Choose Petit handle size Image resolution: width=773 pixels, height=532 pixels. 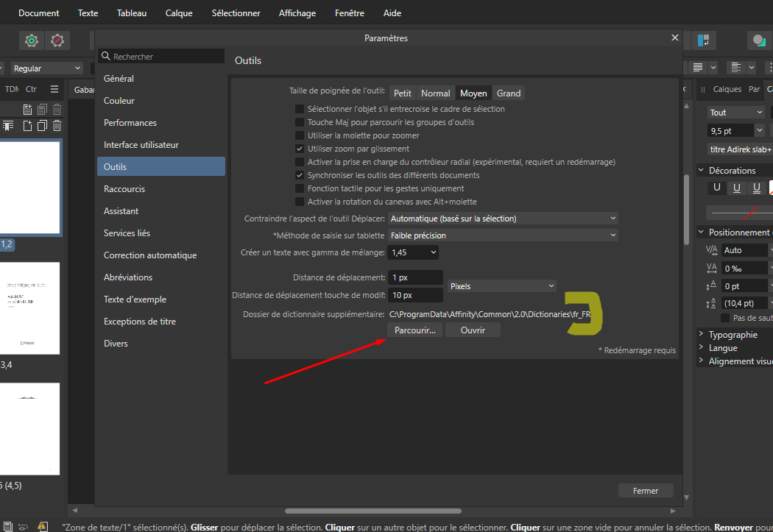(x=402, y=93)
